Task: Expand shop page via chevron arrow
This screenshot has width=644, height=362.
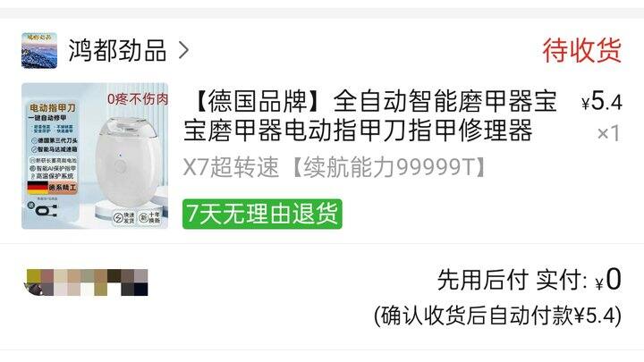Action: coord(183,50)
